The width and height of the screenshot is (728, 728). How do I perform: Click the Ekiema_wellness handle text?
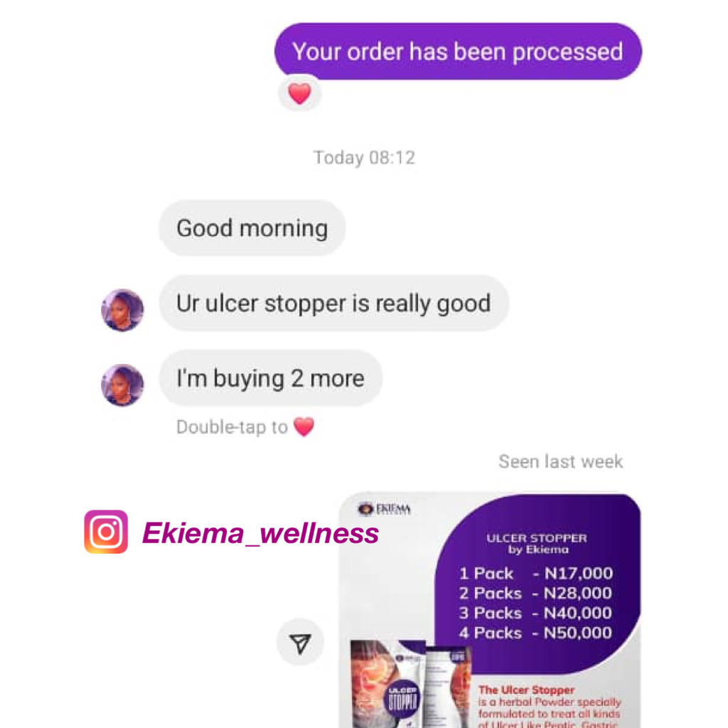(x=260, y=532)
